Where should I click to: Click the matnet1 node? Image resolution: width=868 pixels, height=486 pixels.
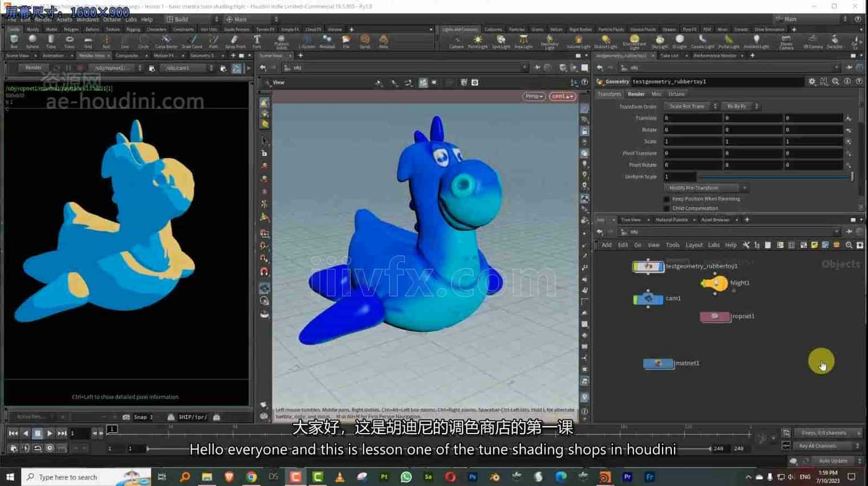(x=658, y=363)
